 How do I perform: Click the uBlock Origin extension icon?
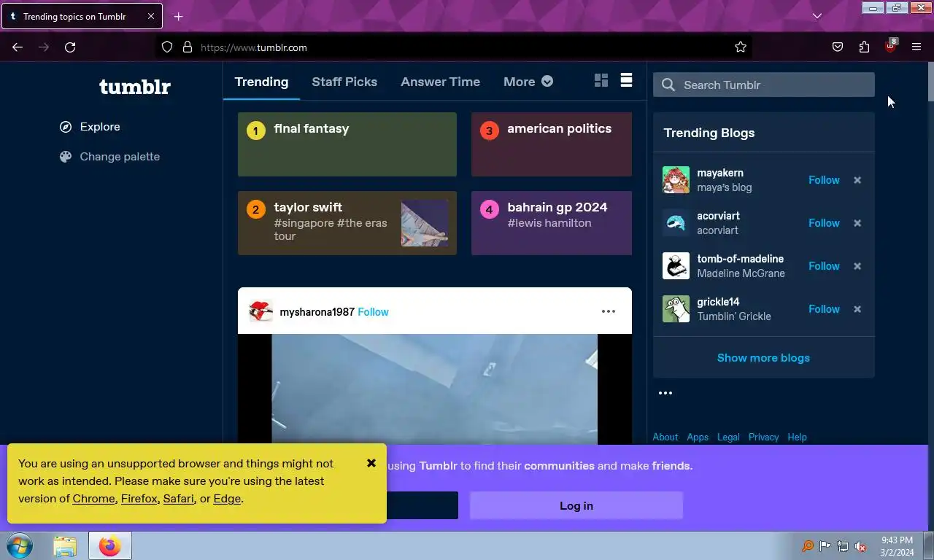click(x=890, y=46)
